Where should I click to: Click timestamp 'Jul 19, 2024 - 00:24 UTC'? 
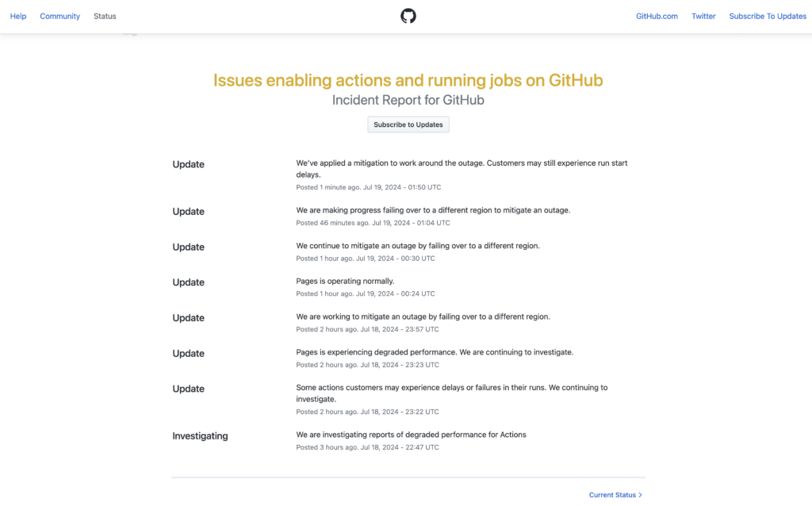[x=395, y=293]
